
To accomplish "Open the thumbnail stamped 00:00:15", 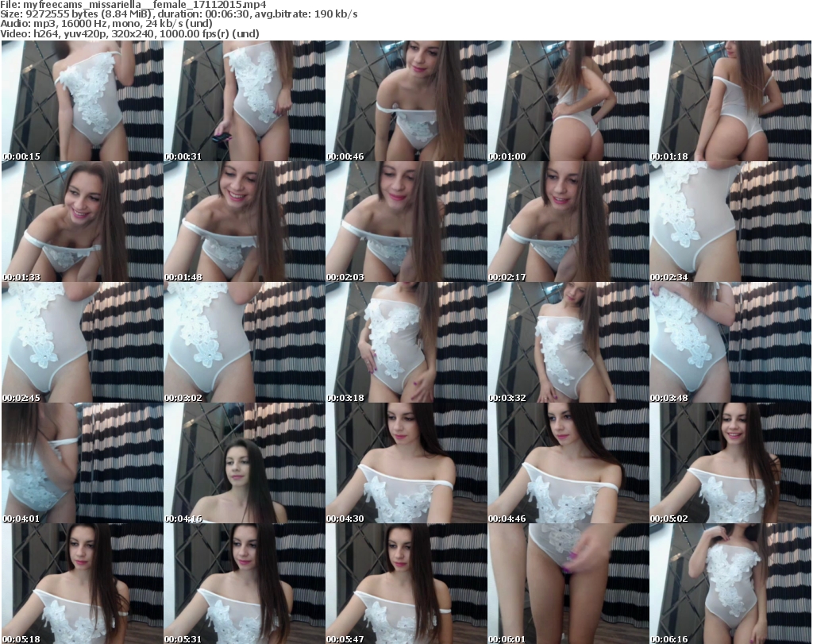I will point(83,101).
